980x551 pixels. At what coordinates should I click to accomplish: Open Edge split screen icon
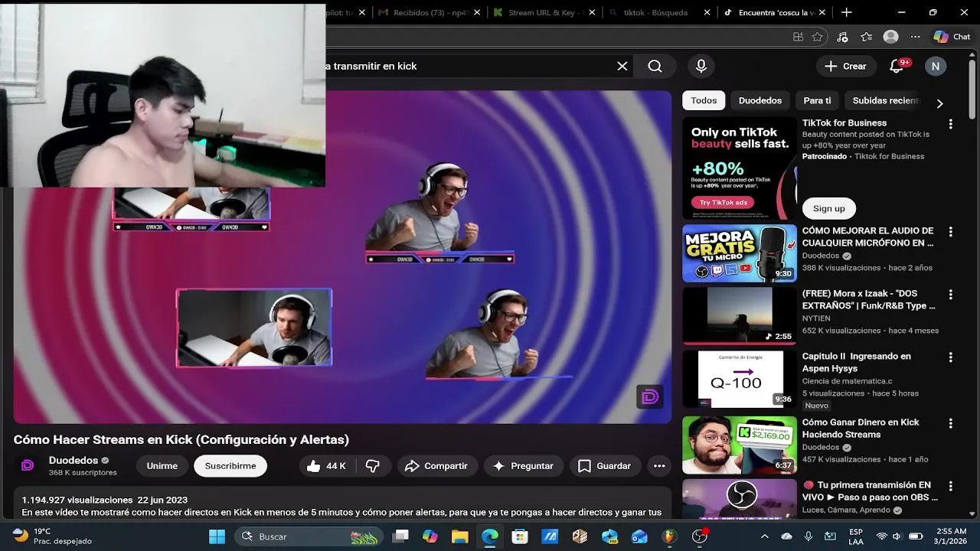(798, 37)
